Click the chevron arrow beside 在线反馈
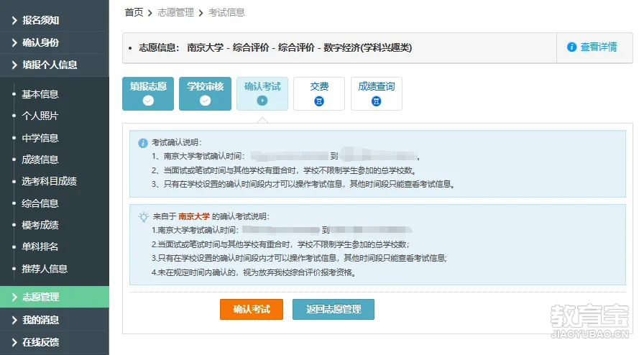This screenshot has height=355, width=644. [x=14, y=342]
